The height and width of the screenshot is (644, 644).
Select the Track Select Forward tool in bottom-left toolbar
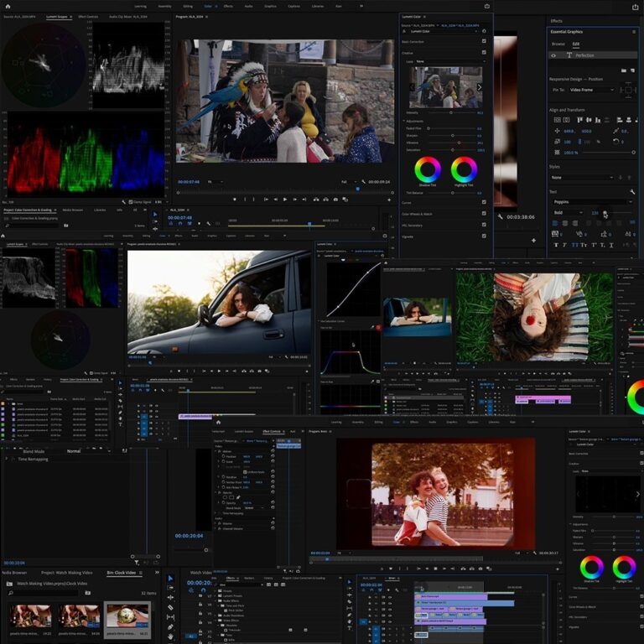[170, 588]
